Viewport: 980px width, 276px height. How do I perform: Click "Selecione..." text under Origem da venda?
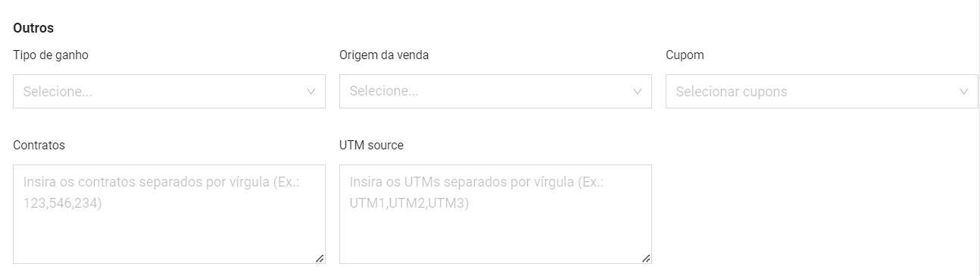(384, 92)
